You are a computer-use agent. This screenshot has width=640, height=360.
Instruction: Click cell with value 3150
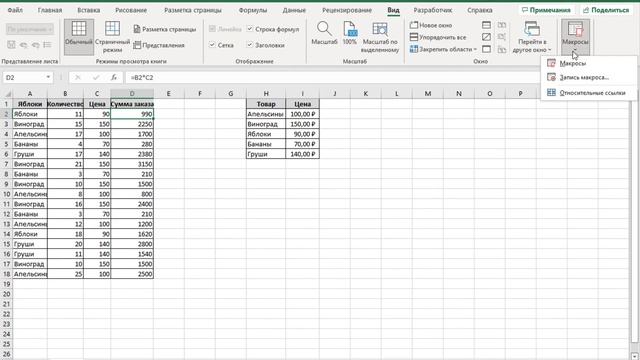[x=132, y=164]
